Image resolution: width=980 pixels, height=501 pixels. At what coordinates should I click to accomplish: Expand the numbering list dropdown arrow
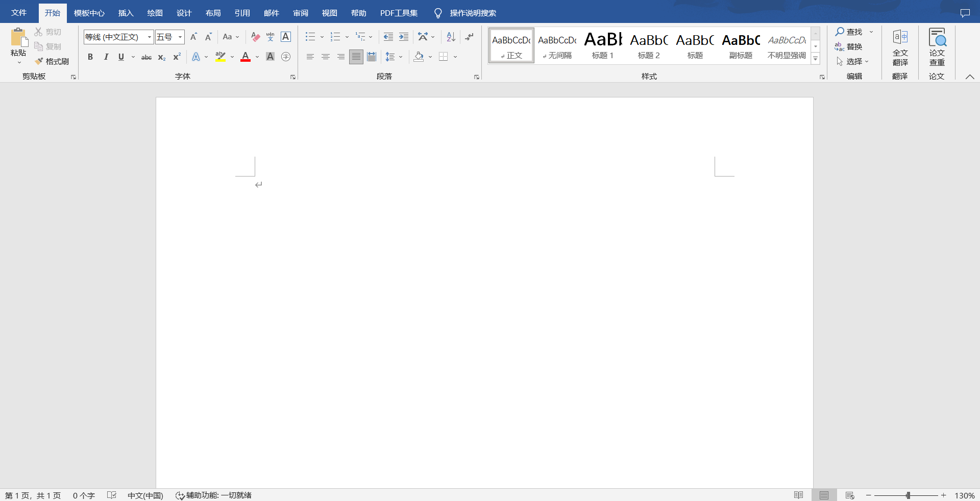(347, 37)
